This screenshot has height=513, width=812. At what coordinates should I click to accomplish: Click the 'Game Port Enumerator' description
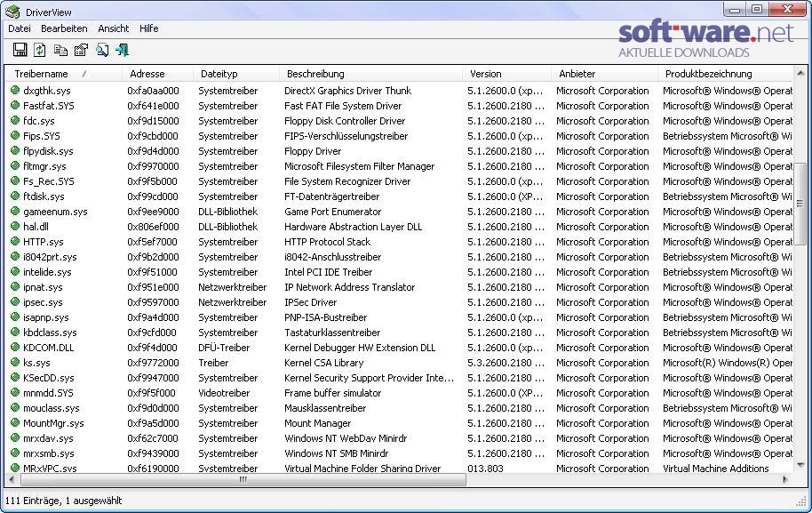pyautogui.click(x=332, y=212)
